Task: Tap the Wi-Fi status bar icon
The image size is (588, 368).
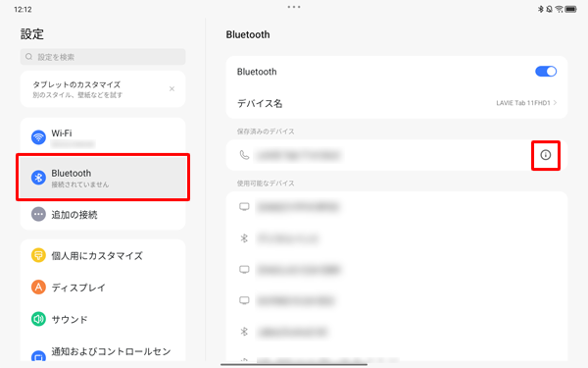Action: 560,9
